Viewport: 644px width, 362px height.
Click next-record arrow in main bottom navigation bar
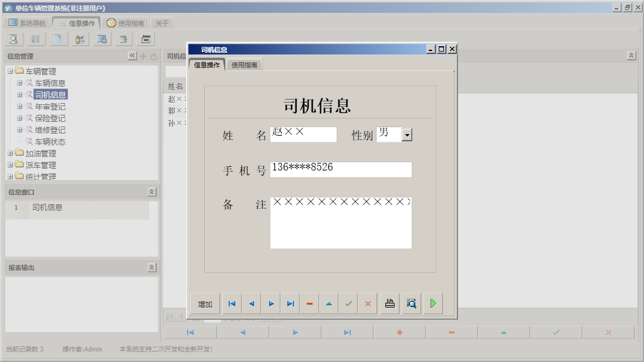(x=295, y=333)
